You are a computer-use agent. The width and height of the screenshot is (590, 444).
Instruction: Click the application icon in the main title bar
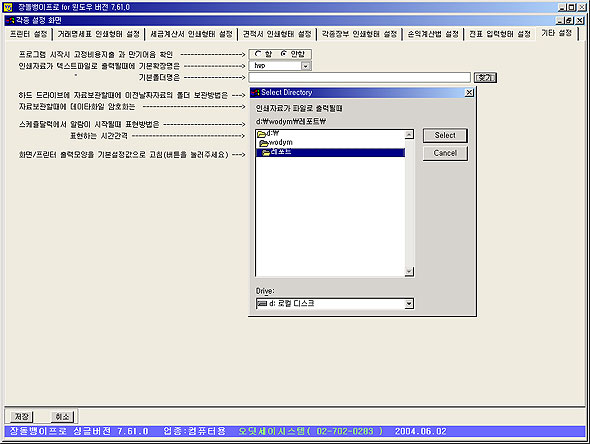point(8,7)
